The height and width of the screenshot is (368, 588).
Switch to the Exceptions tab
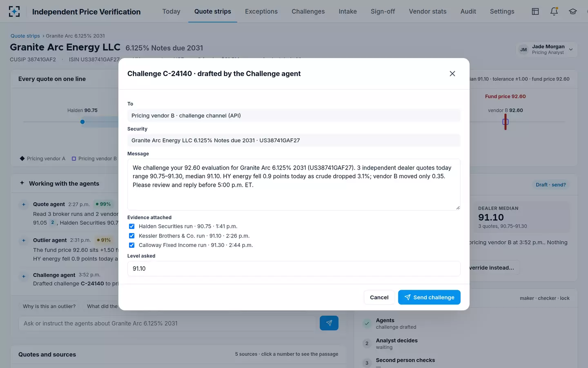tap(261, 11)
